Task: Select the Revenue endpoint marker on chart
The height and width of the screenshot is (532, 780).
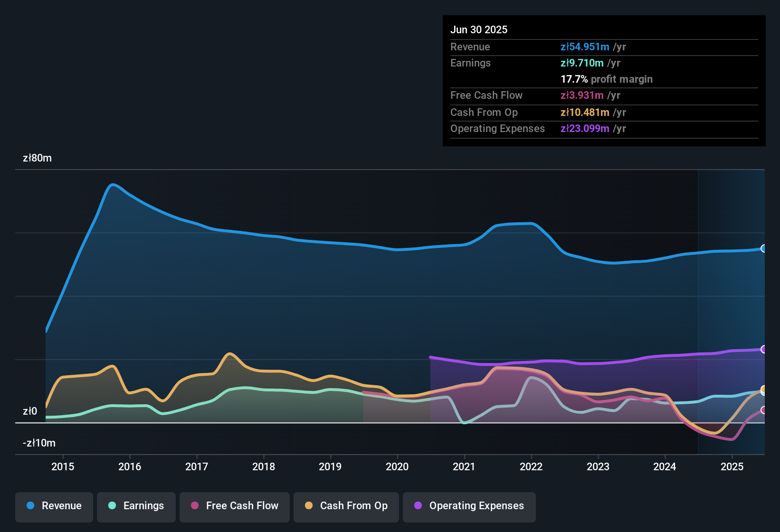Action: point(763,248)
